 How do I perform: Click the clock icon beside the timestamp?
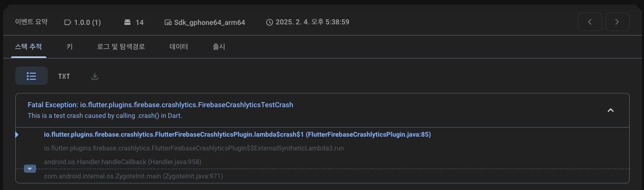(270, 22)
